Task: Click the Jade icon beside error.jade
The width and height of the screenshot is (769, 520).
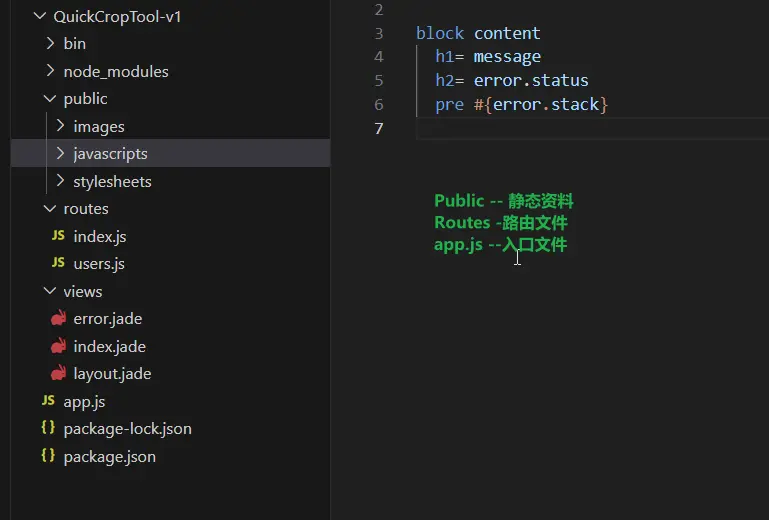Action: point(59,319)
